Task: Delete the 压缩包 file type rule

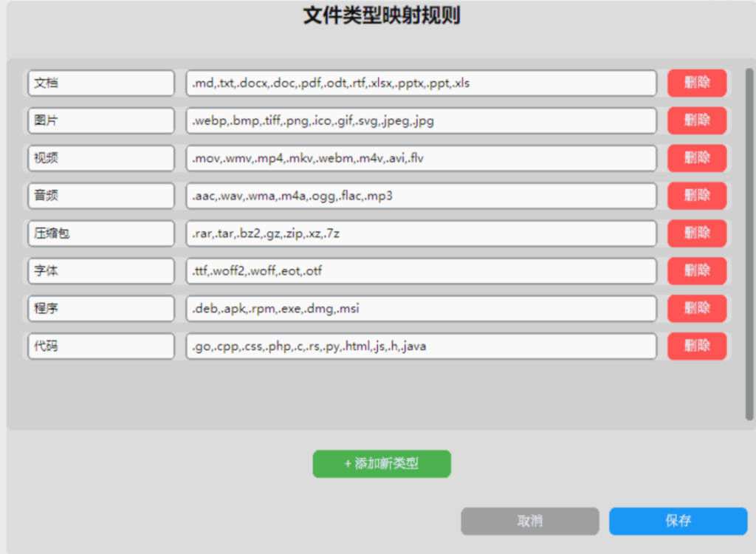Action: [696, 233]
